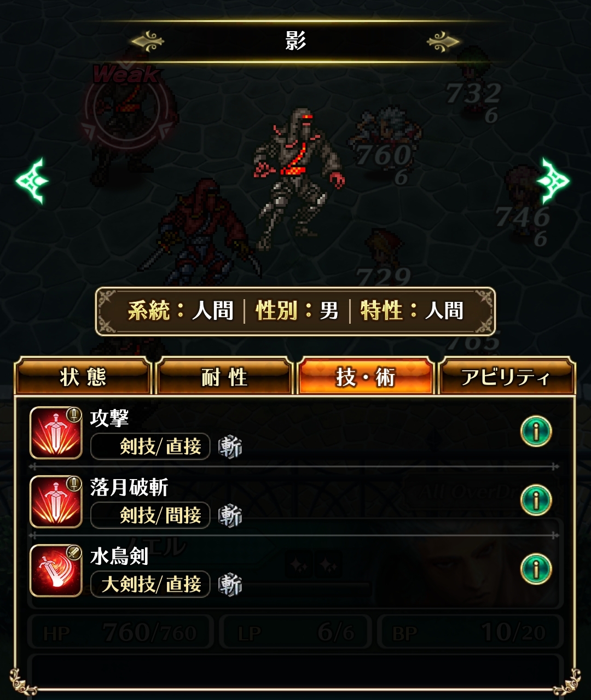Tap the 攻撃 sword skill icon
Image resolution: width=591 pixels, height=700 pixels.
point(56,433)
